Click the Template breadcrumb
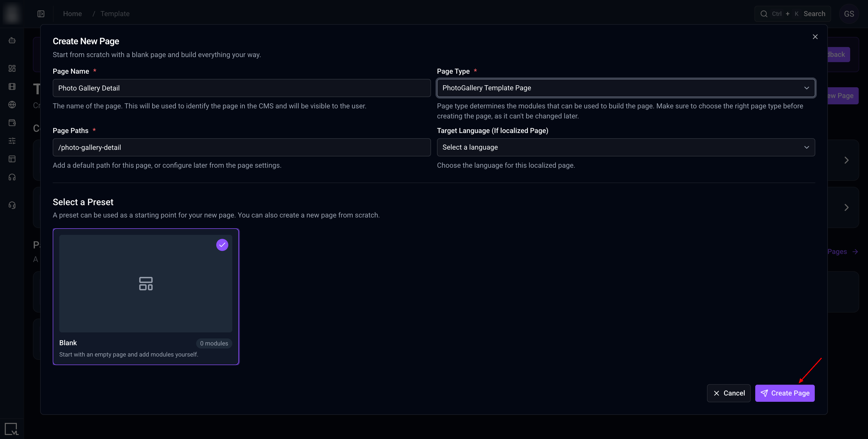 point(115,14)
